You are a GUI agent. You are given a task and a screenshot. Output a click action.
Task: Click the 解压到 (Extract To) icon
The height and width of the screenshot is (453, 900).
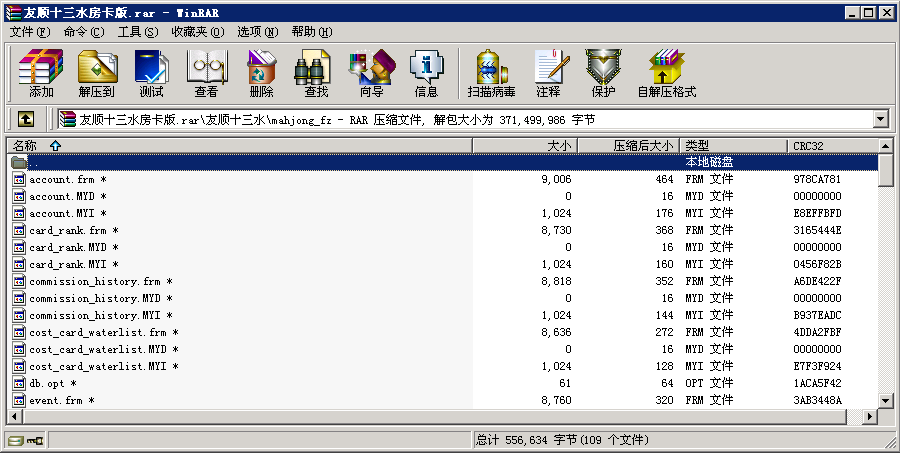pos(97,73)
